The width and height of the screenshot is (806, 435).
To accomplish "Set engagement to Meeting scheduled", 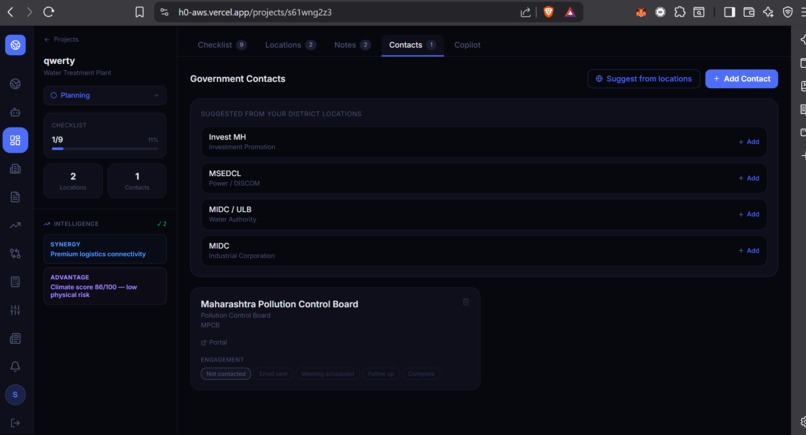I will 327,374.
